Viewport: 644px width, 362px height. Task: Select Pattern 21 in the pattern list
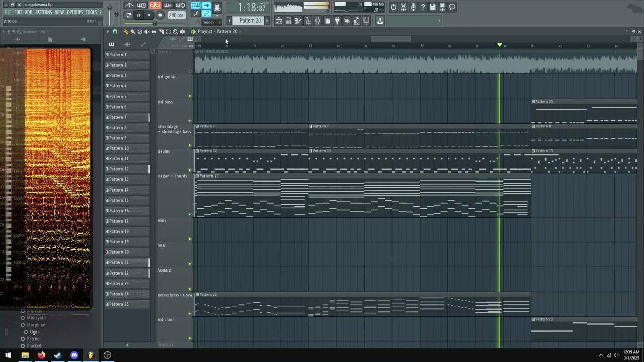click(x=127, y=262)
